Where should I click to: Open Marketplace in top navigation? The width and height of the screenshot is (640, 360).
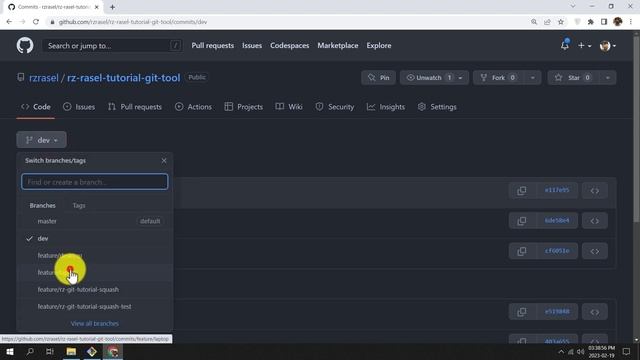pos(338,46)
